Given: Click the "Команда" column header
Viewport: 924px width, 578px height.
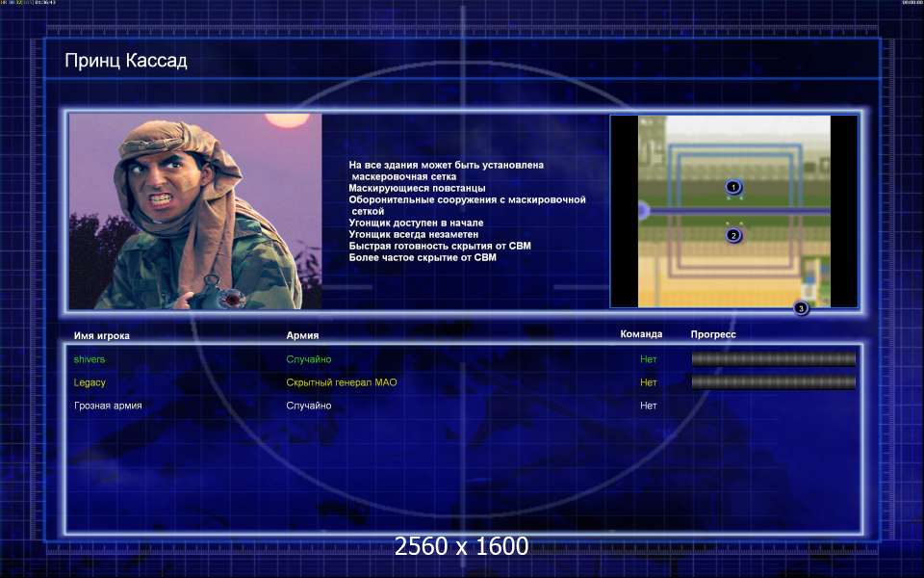Looking at the screenshot, I should [x=641, y=334].
